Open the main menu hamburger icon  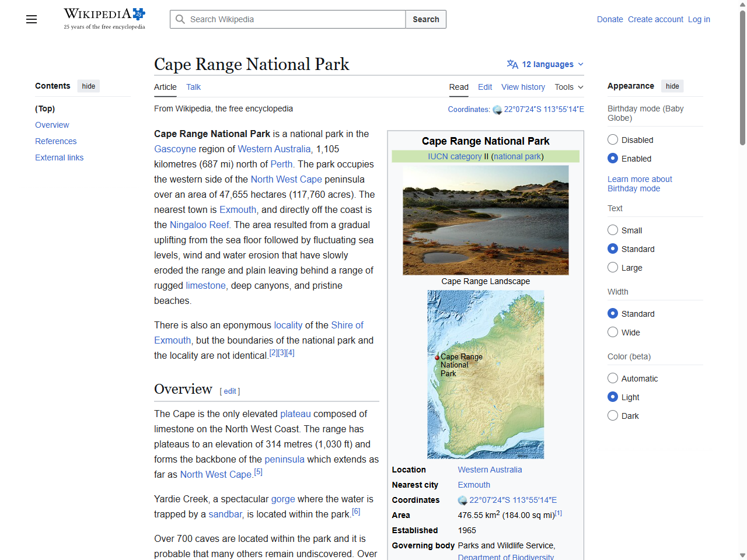32,19
